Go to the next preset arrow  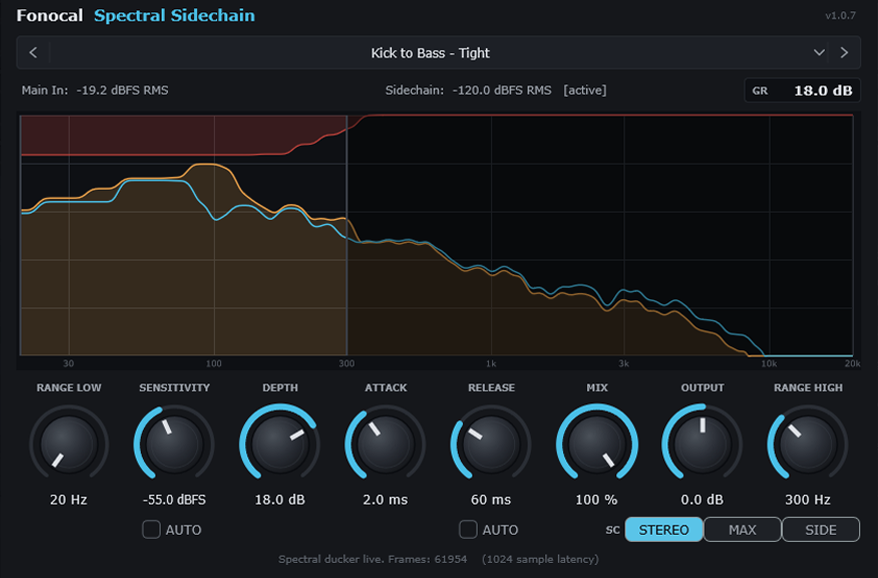point(844,53)
